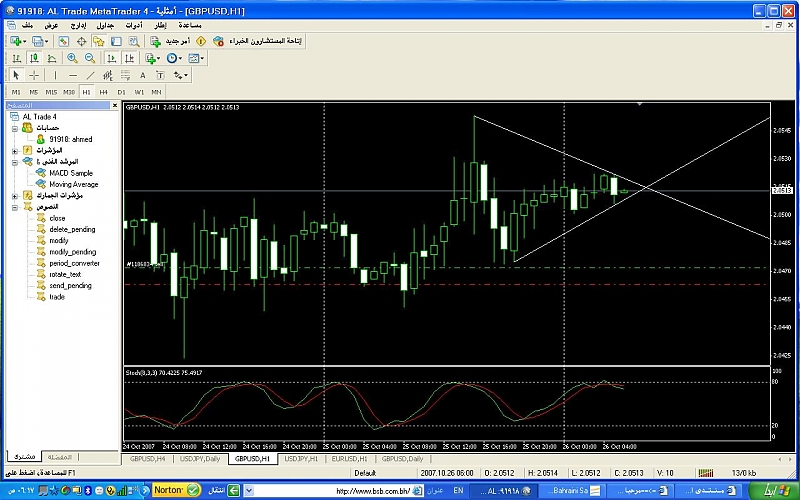Open the ملف (File) menu
Screen dimensions: 800x500
(x=28, y=25)
